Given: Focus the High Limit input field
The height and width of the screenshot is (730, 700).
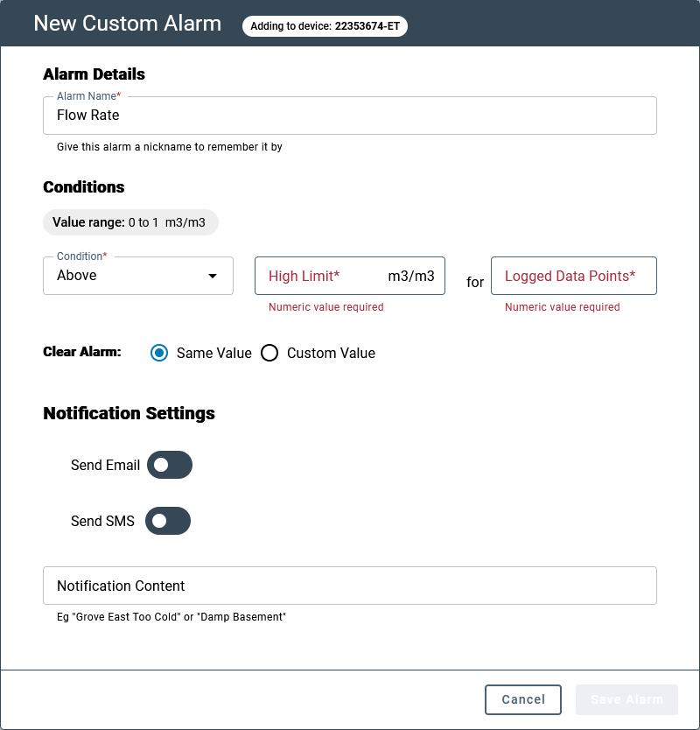Looking at the screenshot, I should (350, 276).
